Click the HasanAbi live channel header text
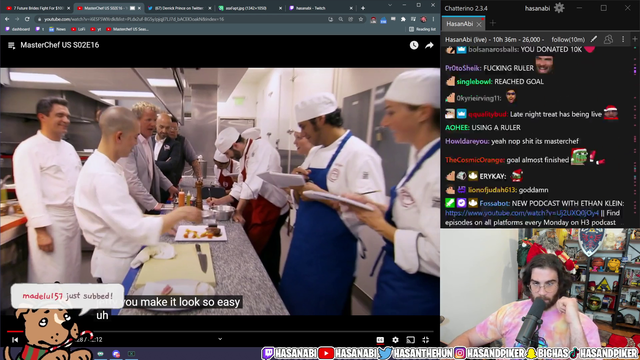This screenshot has width=640, height=360. click(494, 40)
